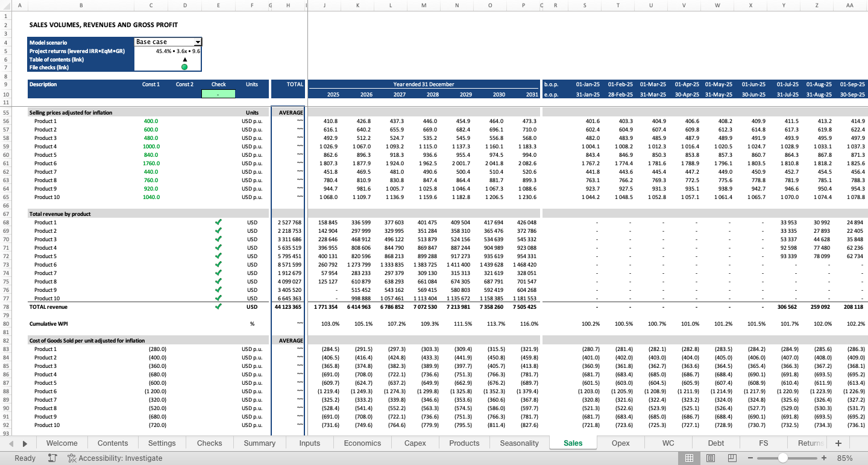
Task: Select the 2025 TOTAL revenue cell 1 771 354
Action: [x=324, y=307]
